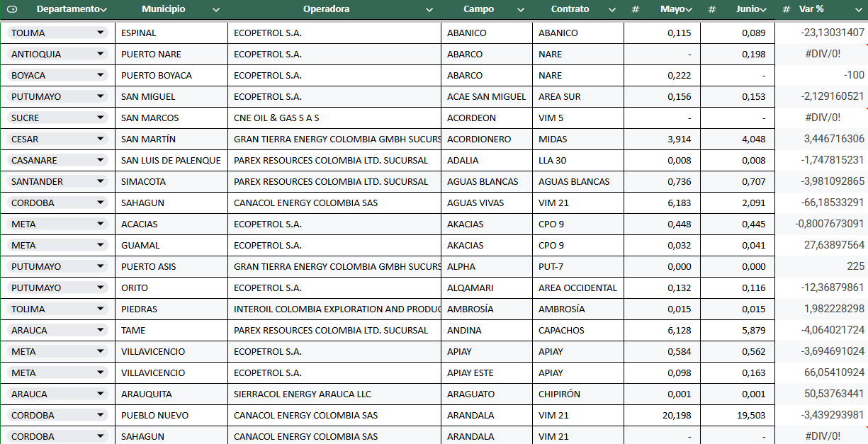Select the #DIV/0! cell in PUERTO NARE row
The width and height of the screenshot is (868, 444).
pos(822,55)
